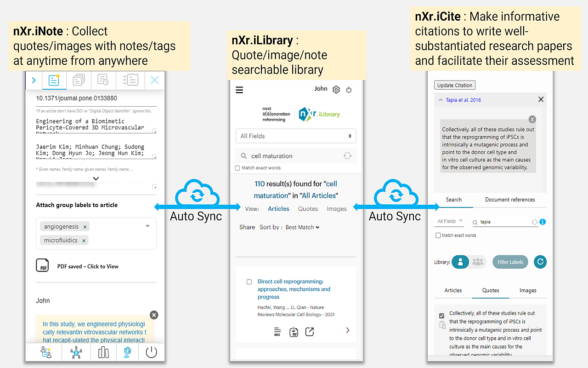Collapse the Tapia et al. 2016 citation

pyautogui.click(x=441, y=100)
